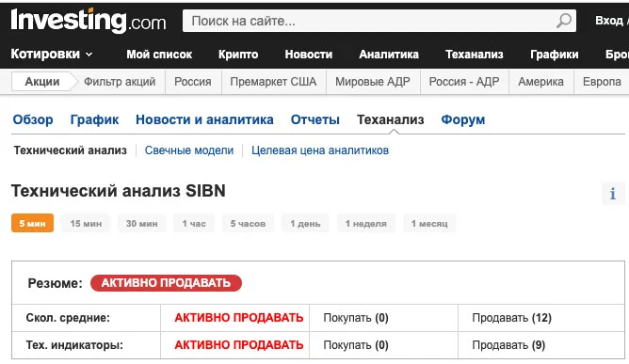Click the red АКТИВНО ПРОДАВАТЬ summary badge
This screenshot has height=364, width=629.
[166, 282]
